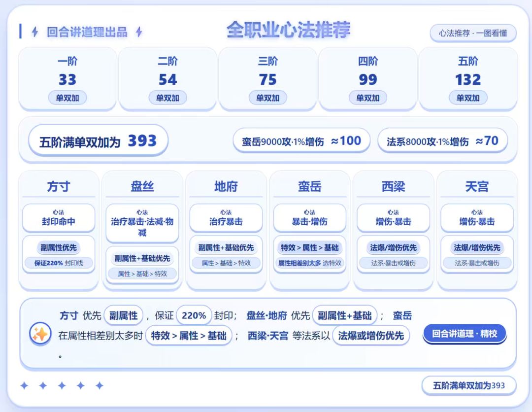Click 属性>基础>特效 label under 盘丝
Image resolution: width=532 pixels, height=412 pixels.
pyautogui.click(x=142, y=274)
